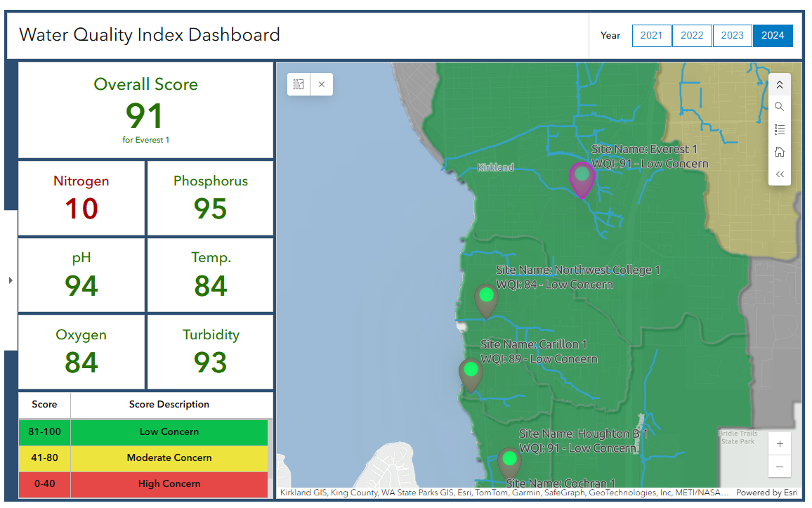The image size is (812, 508).
Task: Clear map selection with the X icon
Action: pos(322,84)
